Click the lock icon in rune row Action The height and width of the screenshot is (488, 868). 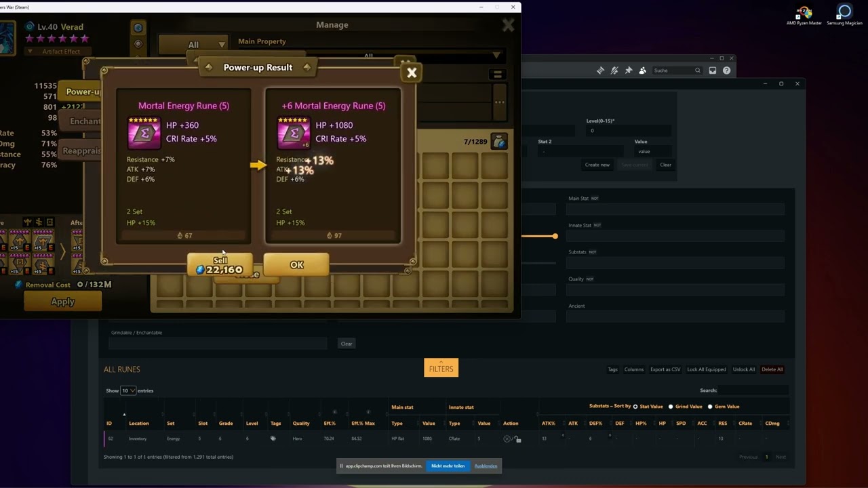(x=518, y=439)
